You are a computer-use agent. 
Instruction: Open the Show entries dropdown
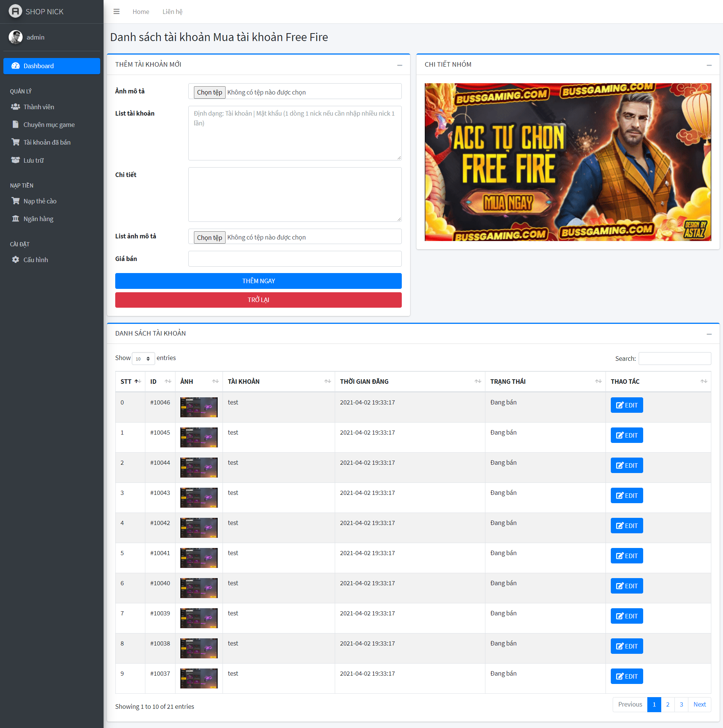coord(143,359)
